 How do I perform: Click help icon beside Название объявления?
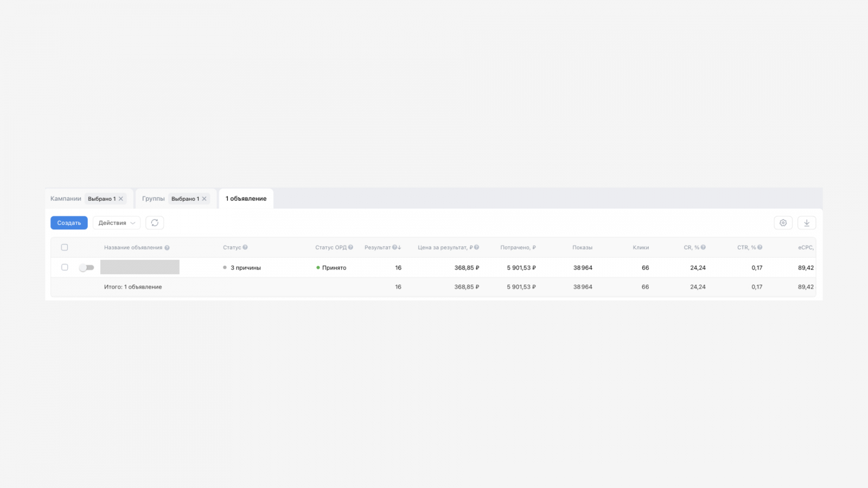click(167, 248)
